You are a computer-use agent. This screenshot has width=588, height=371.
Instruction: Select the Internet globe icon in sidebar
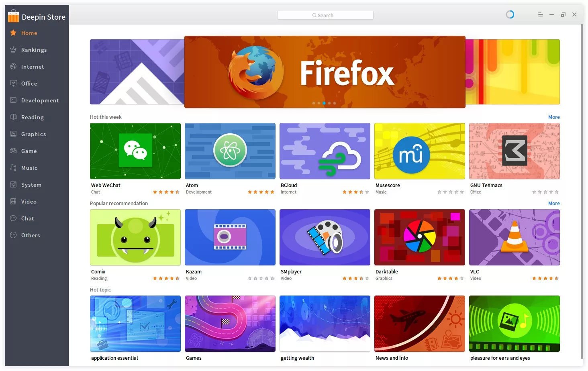tap(13, 67)
